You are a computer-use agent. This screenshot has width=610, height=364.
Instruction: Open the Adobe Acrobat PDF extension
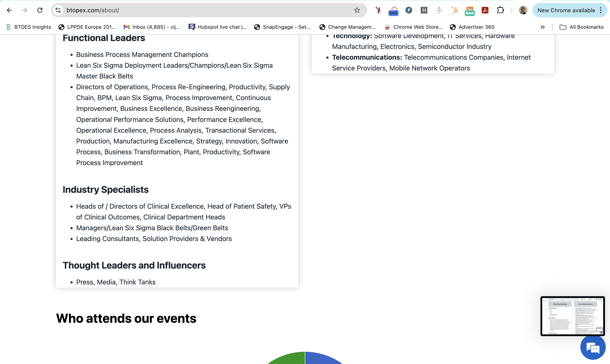click(485, 10)
